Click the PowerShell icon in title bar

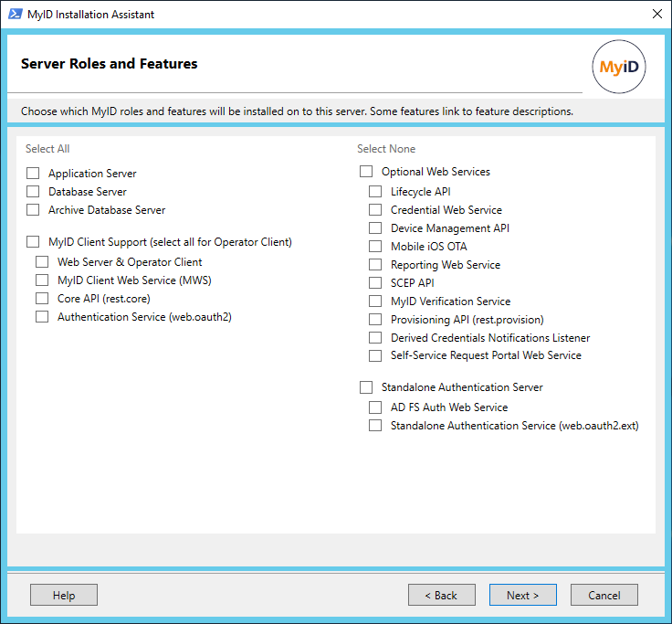(15, 14)
